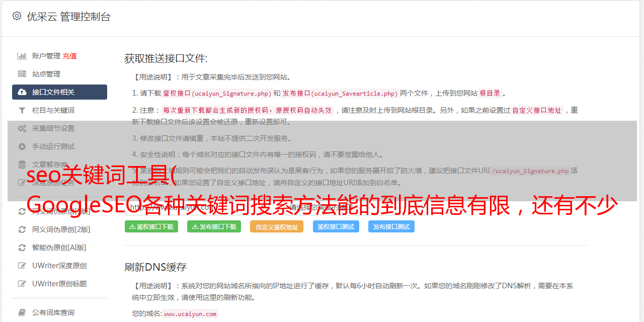Click the 刷新DNS缓存 heading

[155, 267]
